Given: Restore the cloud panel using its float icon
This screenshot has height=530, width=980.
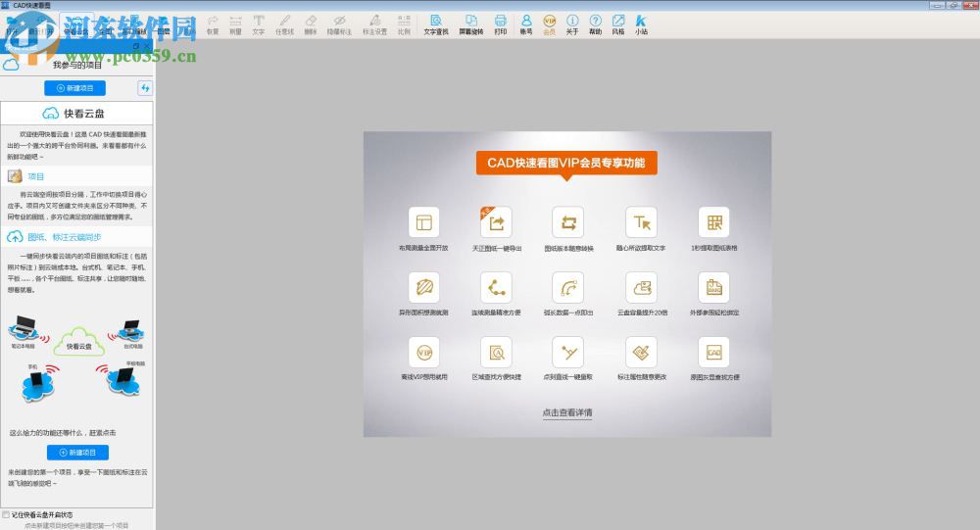Looking at the screenshot, I should pos(136,46).
